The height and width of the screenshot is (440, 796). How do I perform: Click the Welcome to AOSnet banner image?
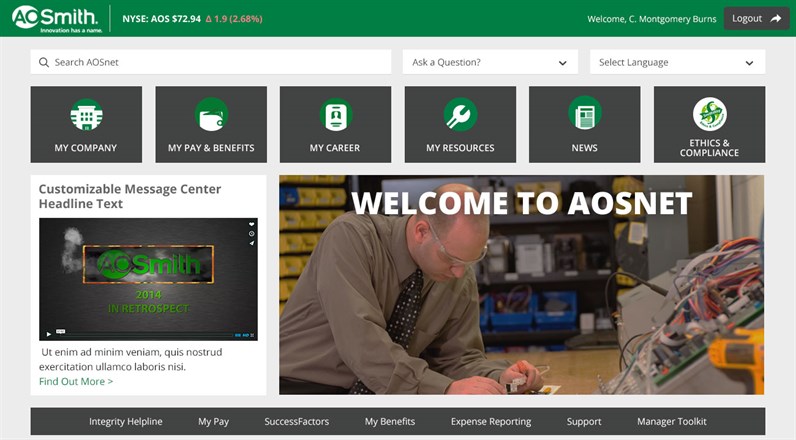521,285
